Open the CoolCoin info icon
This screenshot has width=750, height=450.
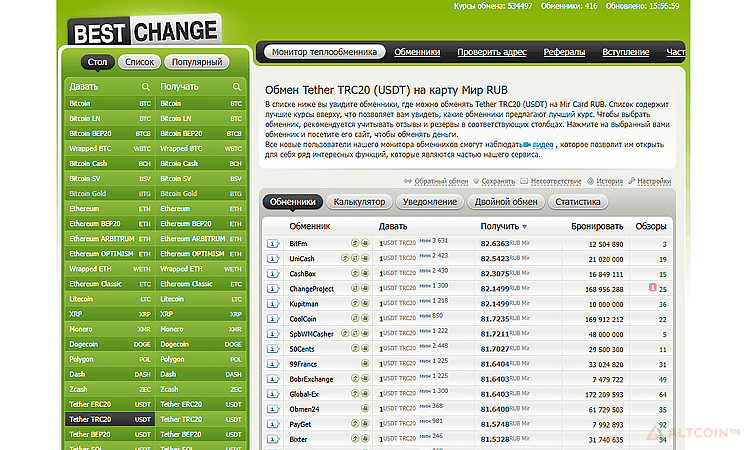pos(273,319)
